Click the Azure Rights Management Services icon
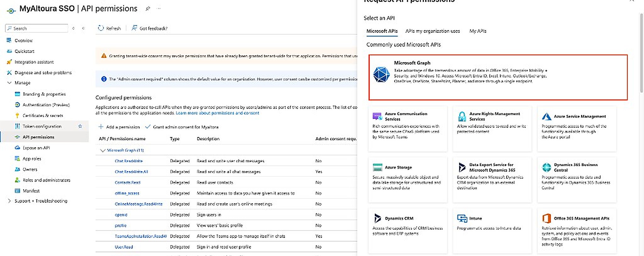The width and height of the screenshot is (644, 256). (462, 116)
